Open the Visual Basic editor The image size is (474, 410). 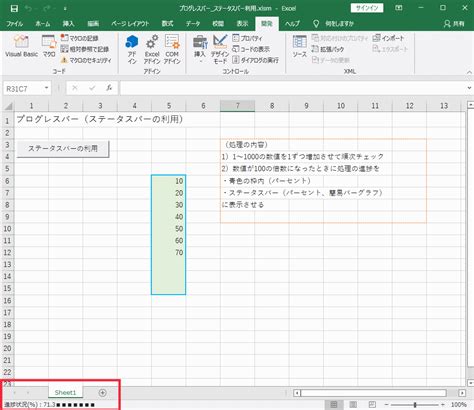click(21, 46)
